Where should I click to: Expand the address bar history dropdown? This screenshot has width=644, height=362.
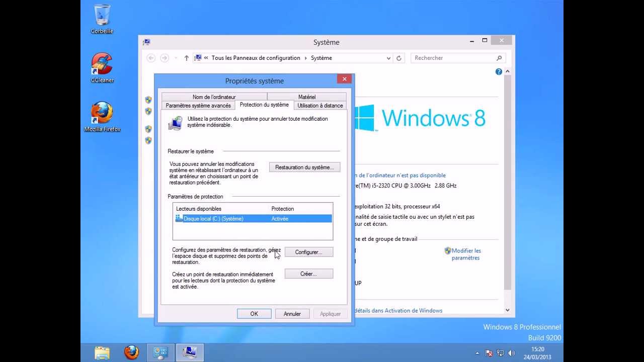pos(388,58)
